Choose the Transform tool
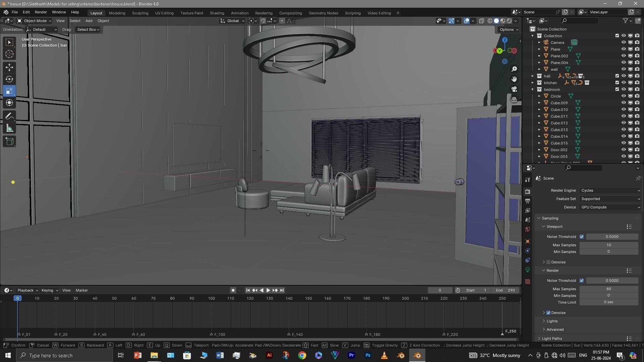The image size is (644, 362). (9, 103)
